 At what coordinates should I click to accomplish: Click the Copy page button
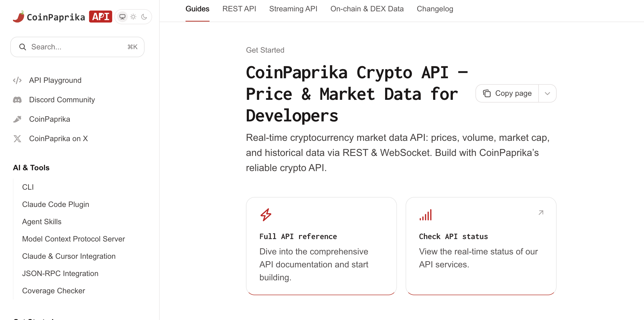click(x=507, y=93)
